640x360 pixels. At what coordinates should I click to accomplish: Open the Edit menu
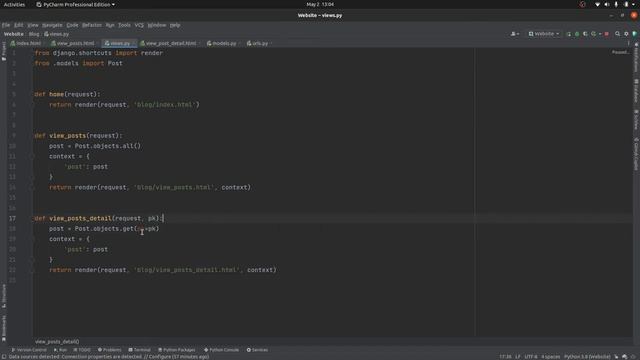point(19,25)
